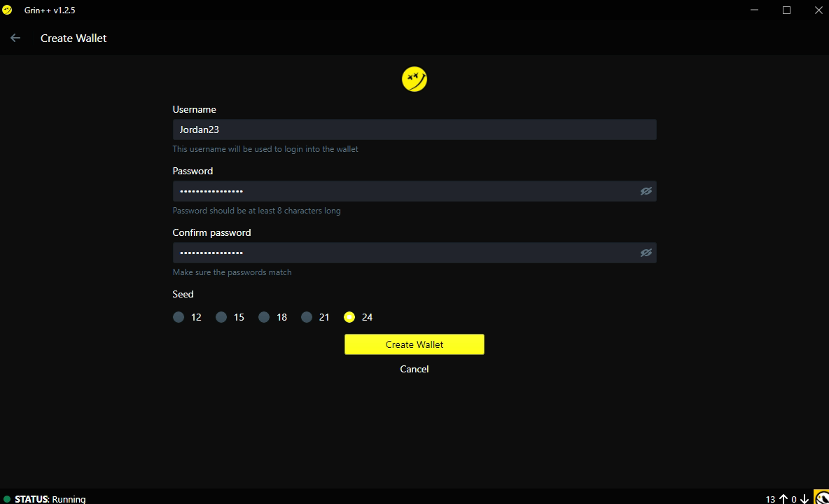Click the Grin++ v1.2.5 window title text
The image size is (829, 504).
[x=50, y=10]
